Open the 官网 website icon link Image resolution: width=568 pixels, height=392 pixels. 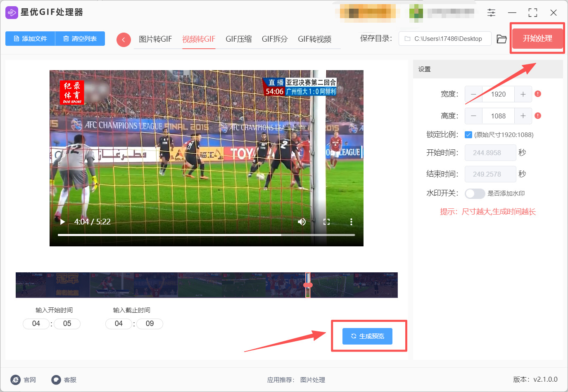(x=16, y=380)
